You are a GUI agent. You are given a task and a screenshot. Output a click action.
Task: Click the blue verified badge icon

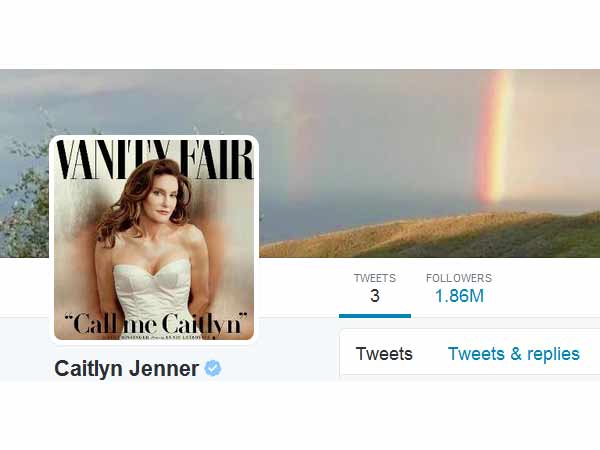tap(213, 368)
